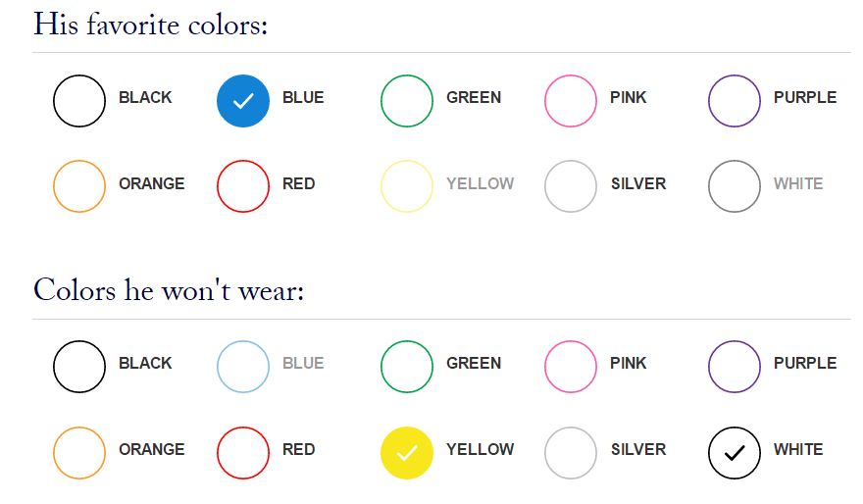Click the greyed White favorite color circle
This screenshot has height=504, width=863.
735,186
